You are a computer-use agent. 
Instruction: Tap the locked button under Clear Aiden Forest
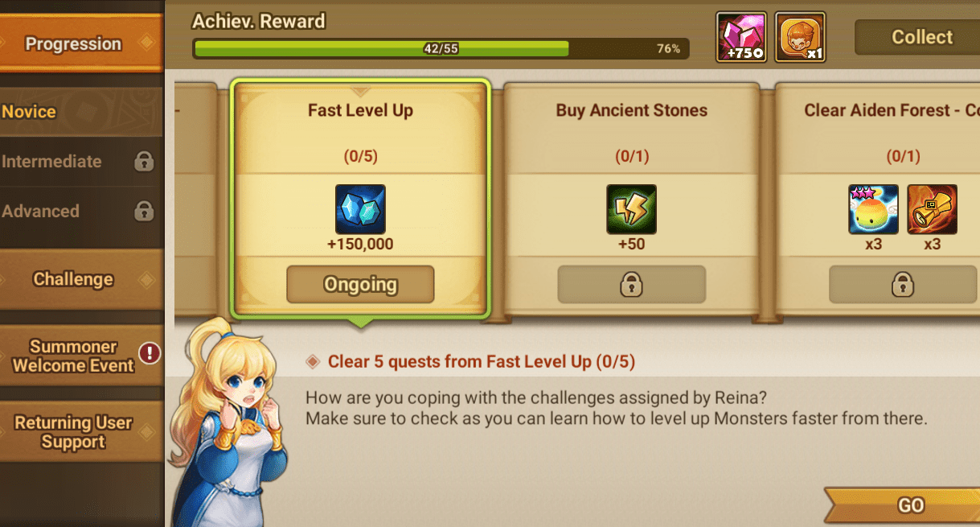coord(903,284)
